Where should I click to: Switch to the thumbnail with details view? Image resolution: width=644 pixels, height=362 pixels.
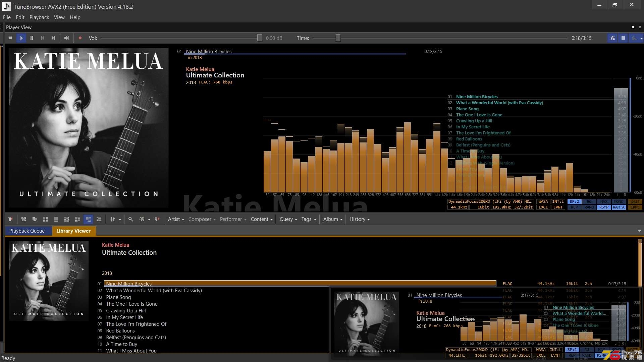77,219
